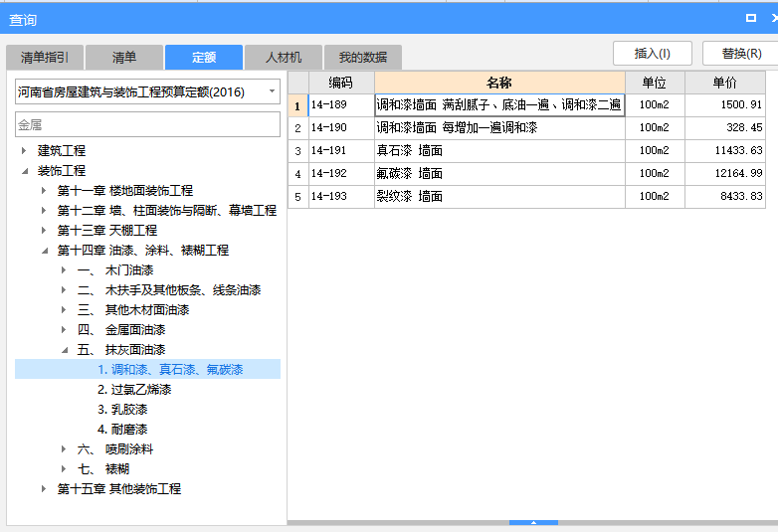The width and height of the screenshot is (778, 532).
Task: Click 真石漆 墙面 name cell
Action: [x=499, y=151]
